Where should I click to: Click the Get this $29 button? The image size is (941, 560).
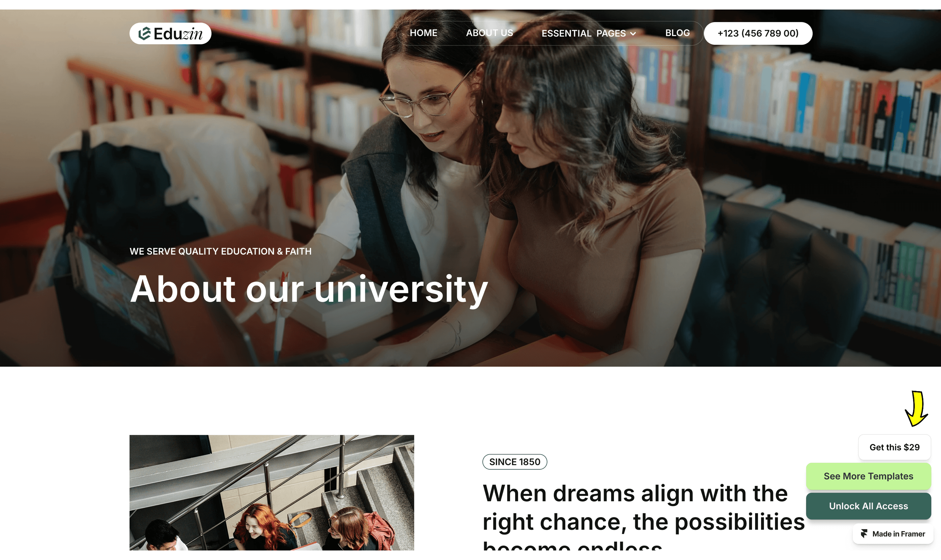(894, 447)
